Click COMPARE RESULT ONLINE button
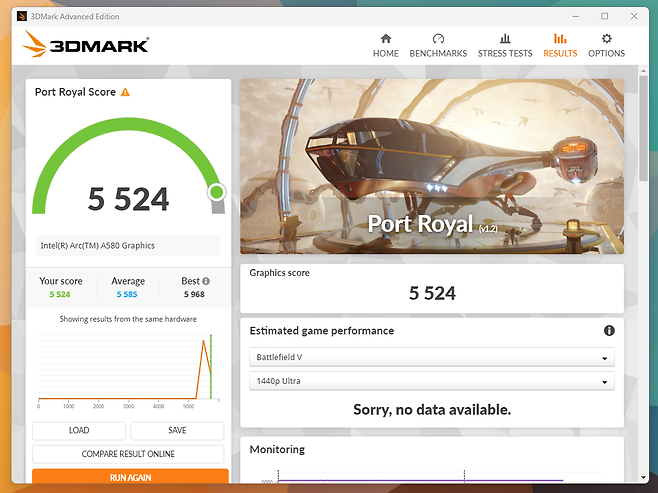This screenshot has width=658, height=493. [x=128, y=454]
